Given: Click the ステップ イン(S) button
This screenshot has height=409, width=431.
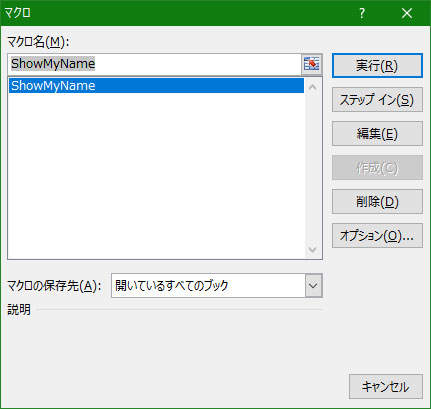Looking at the screenshot, I should pos(377,100).
